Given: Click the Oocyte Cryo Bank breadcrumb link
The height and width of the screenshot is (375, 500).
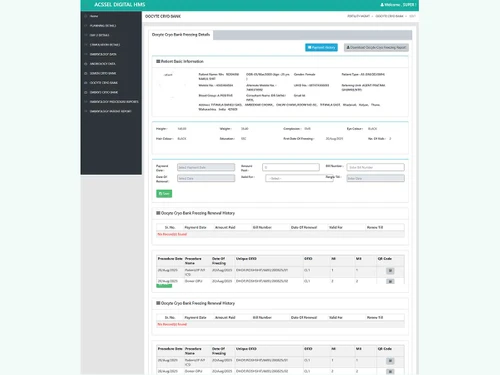Looking at the screenshot, I should [x=389, y=16].
